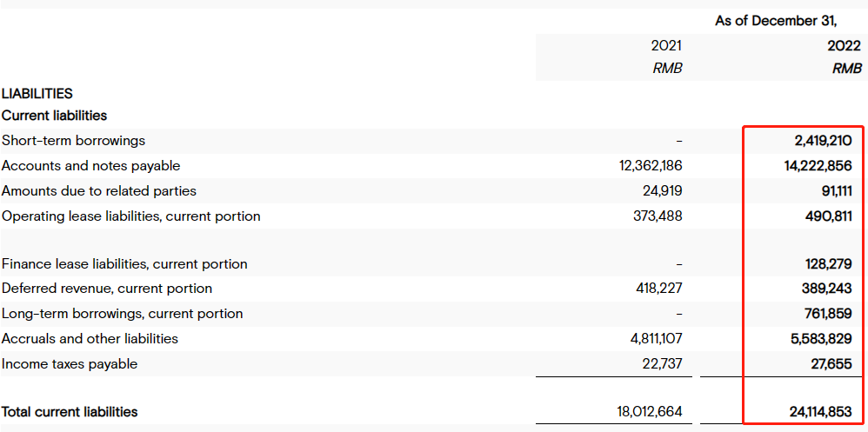This screenshot has height=432, width=868.
Task: Click the 2022 finance lease value 128,279
Action: click(x=829, y=264)
